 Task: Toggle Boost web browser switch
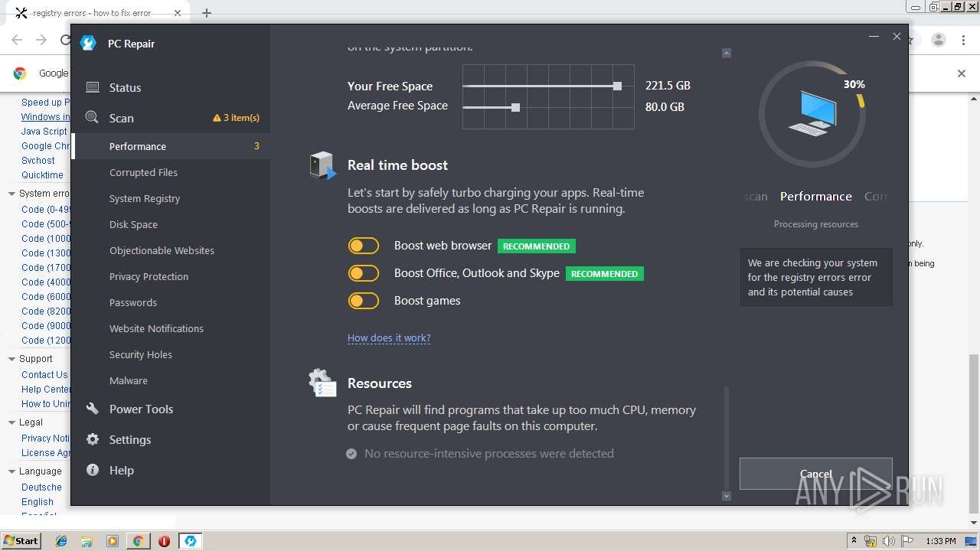coord(364,246)
